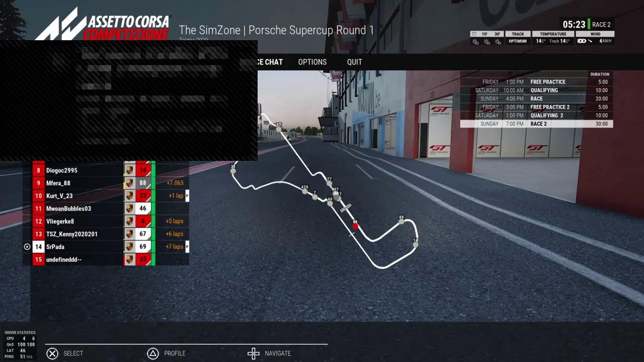Select Quit in the top menu
Viewport: 644px width, 362px height.
(355, 62)
